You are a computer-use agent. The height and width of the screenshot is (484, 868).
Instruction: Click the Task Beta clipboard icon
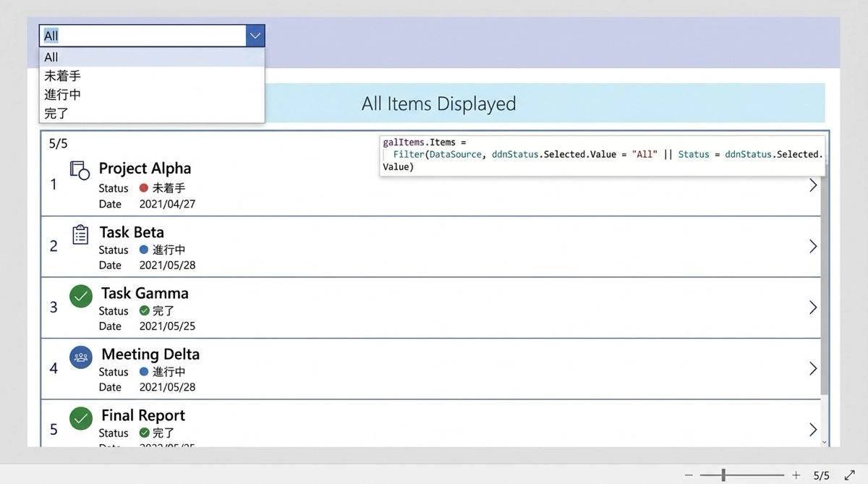click(80, 234)
